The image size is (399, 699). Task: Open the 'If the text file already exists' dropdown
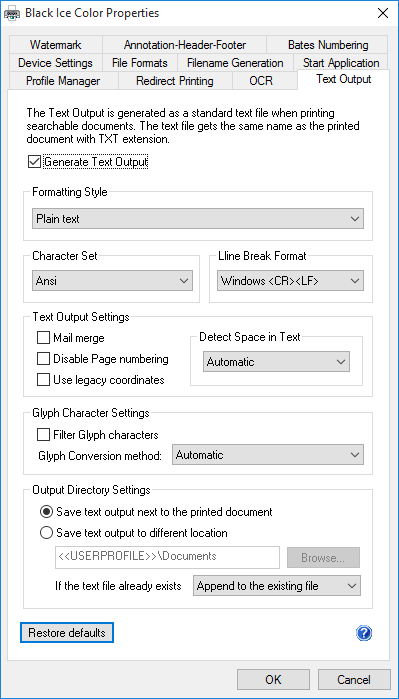[x=277, y=586]
